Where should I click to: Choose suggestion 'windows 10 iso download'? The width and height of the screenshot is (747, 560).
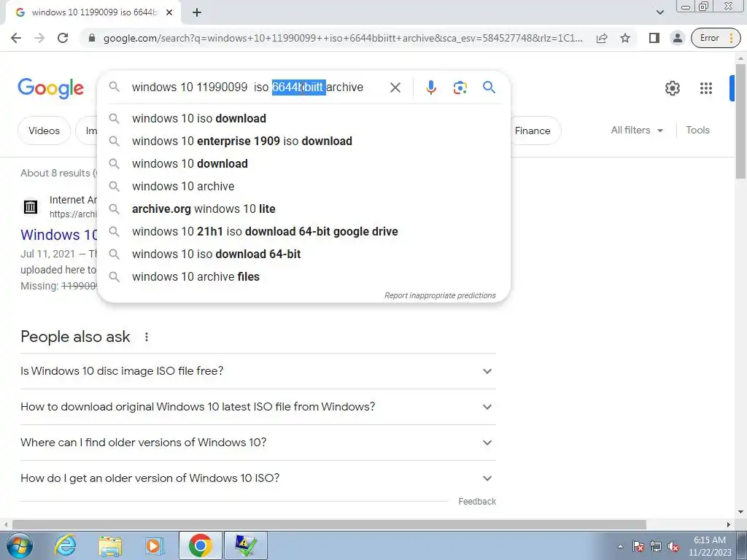303,119
